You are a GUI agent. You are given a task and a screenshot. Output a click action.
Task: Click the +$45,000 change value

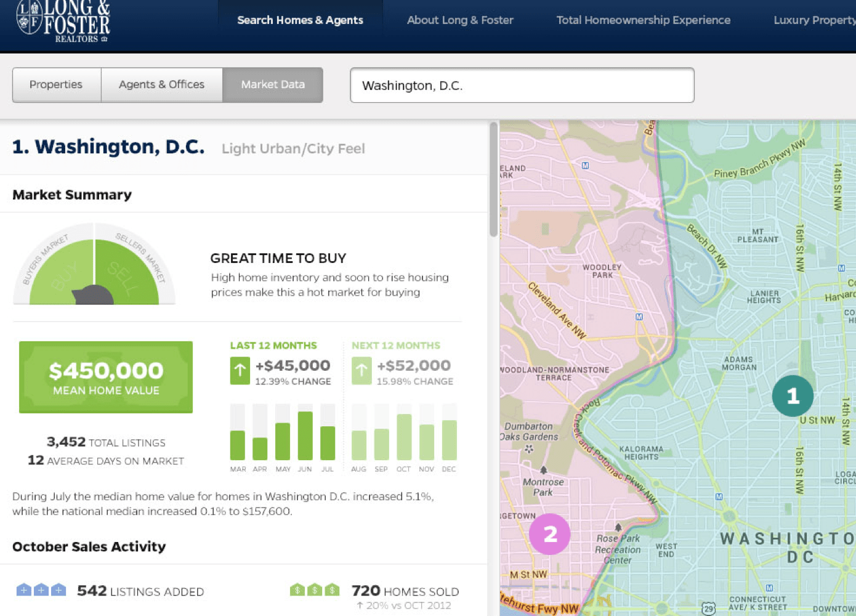(293, 366)
